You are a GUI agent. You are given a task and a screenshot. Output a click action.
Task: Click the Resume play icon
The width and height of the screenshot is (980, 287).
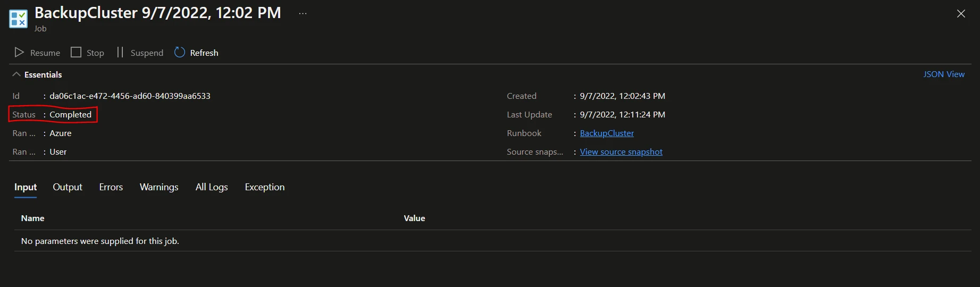pos(19,53)
